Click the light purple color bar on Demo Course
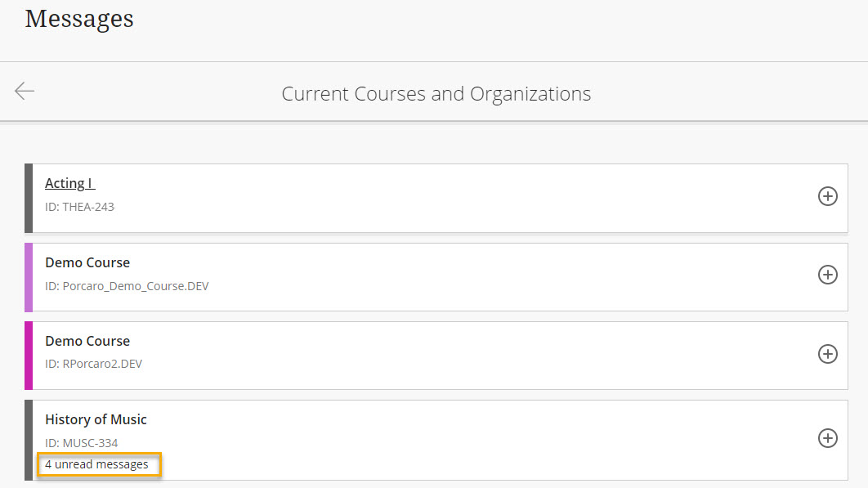The width and height of the screenshot is (868, 488). tap(29, 277)
